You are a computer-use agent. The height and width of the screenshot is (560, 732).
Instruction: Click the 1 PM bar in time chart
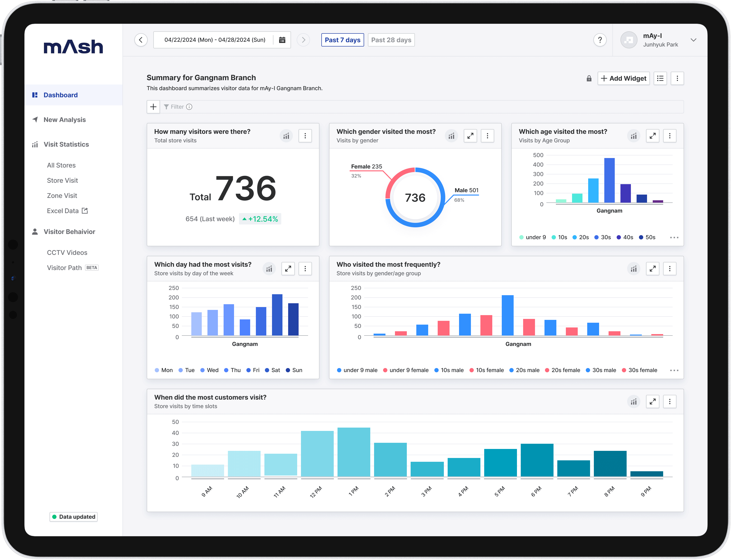(x=354, y=452)
